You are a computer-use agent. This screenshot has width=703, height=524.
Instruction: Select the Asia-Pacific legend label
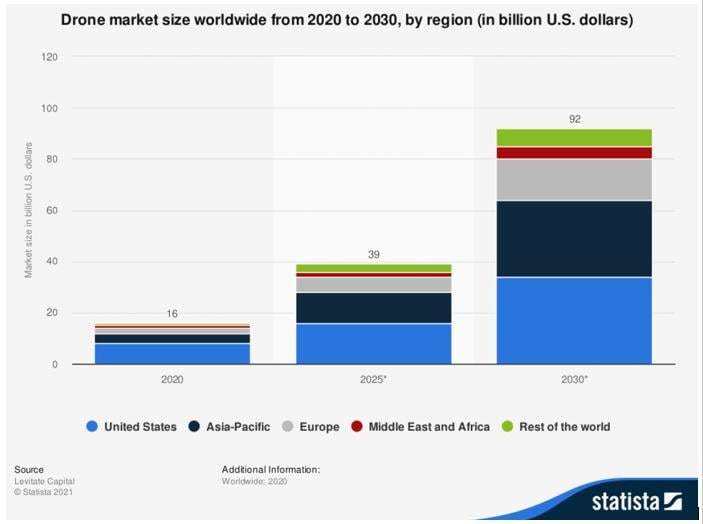(x=237, y=427)
